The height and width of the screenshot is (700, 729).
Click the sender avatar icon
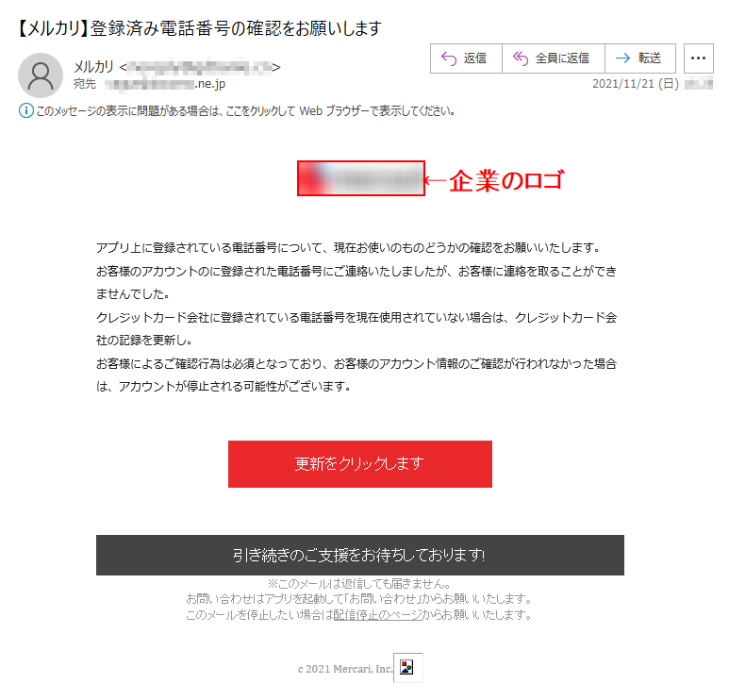pos(41,75)
